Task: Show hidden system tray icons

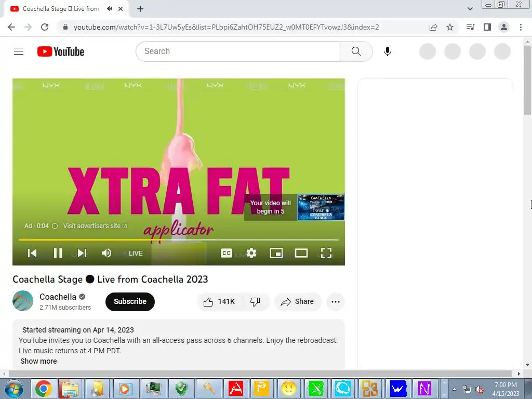Action: point(454,389)
